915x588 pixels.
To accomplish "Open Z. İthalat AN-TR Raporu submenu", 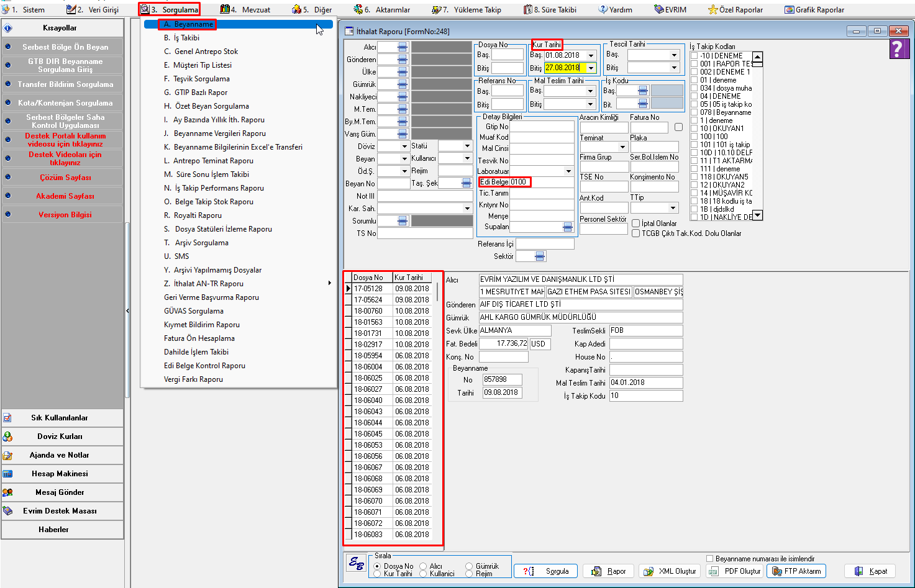I will [x=239, y=284].
